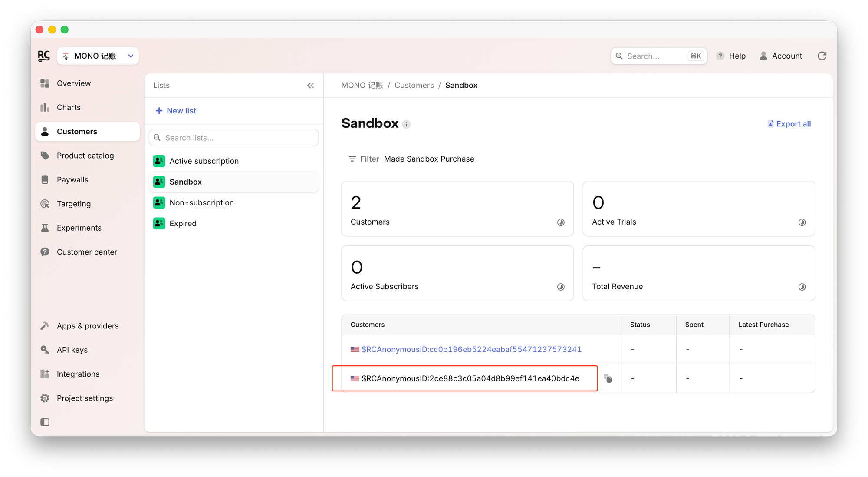Open the MONO 记账 project dropdown
The height and width of the screenshot is (477, 868).
coord(98,56)
